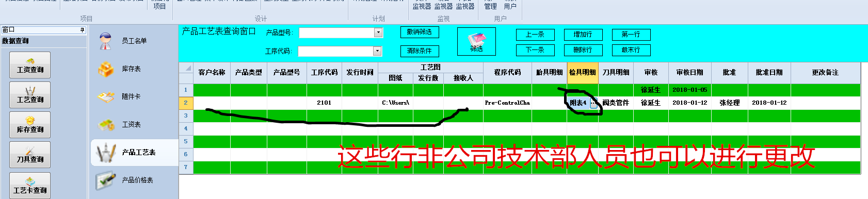Open 刀具查询 tool query button

30,155
